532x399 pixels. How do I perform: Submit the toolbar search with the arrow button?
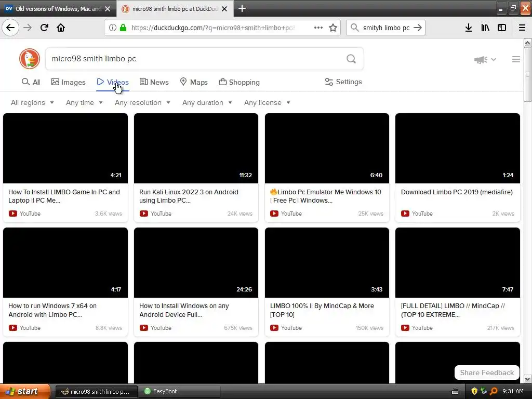click(418, 28)
